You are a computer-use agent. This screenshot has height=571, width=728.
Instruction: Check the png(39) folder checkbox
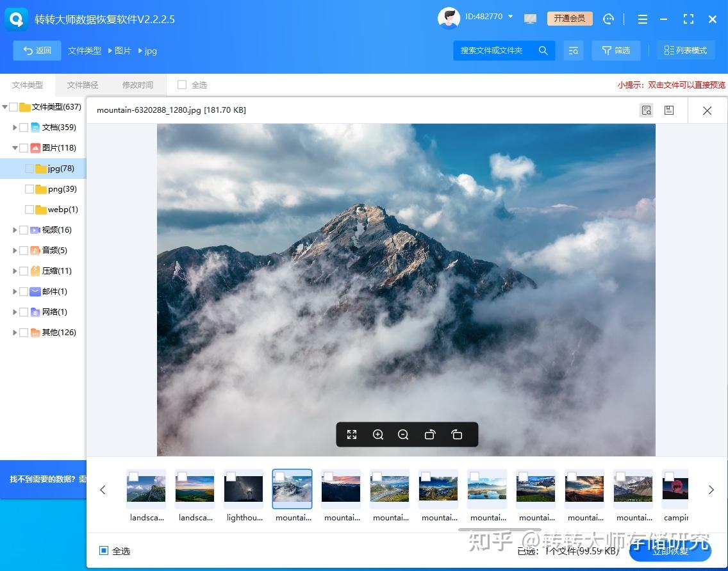click(x=29, y=189)
